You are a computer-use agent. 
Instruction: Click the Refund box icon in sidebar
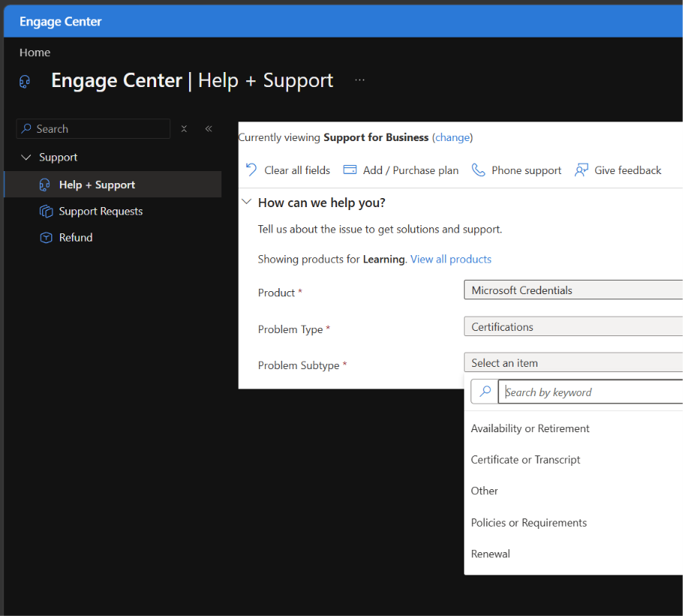(x=47, y=238)
